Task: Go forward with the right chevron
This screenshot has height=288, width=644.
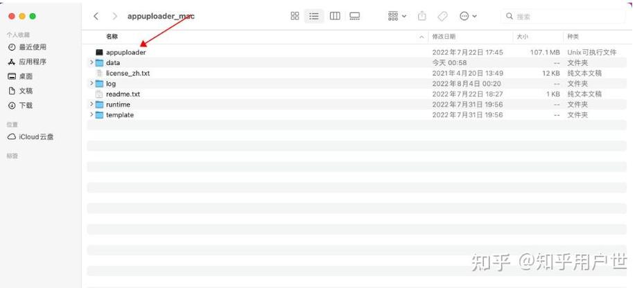Action: [x=115, y=16]
